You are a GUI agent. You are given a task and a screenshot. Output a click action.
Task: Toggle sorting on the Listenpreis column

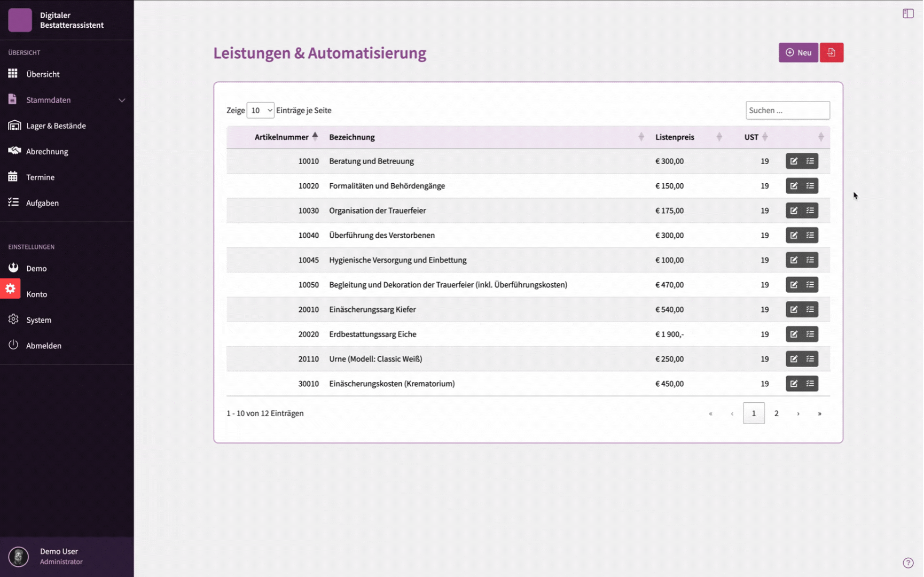point(719,136)
